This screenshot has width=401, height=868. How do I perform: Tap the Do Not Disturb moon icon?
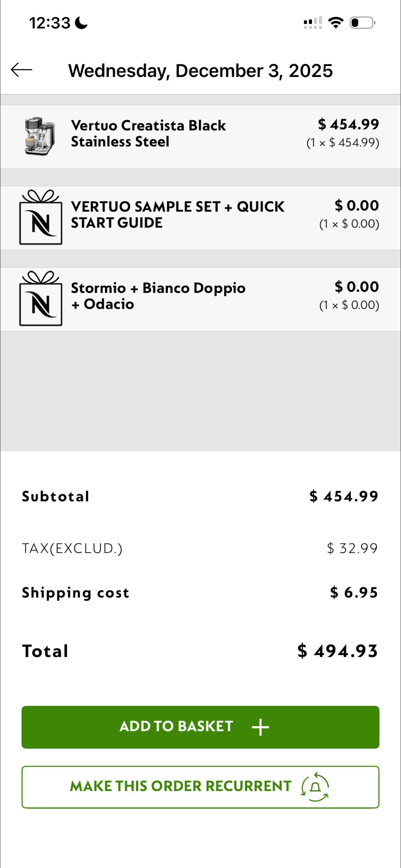(x=81, y=23)
